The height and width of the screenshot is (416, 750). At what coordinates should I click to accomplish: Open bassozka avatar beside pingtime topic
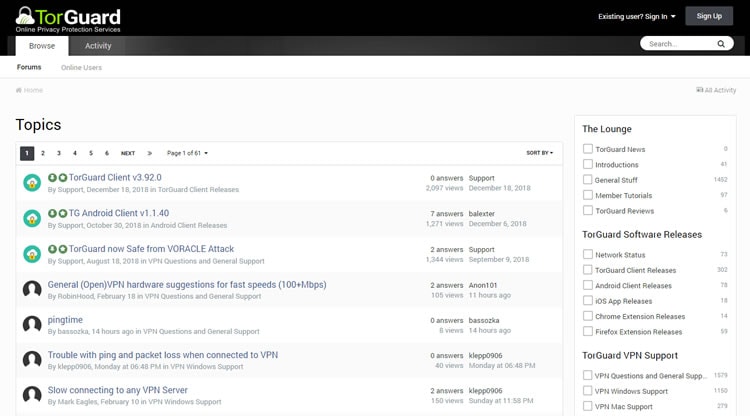tap(32, 325)
